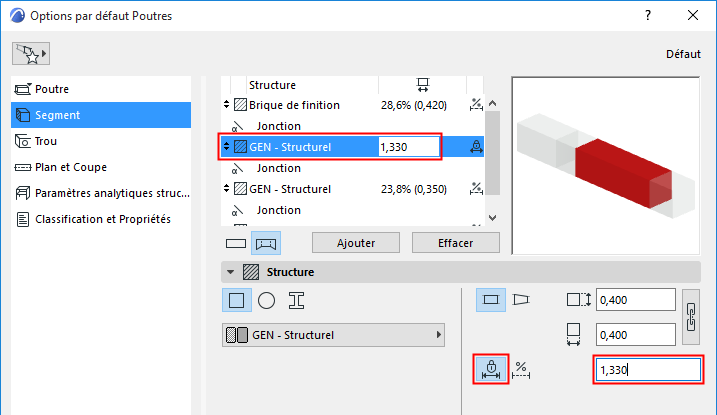Select the straight segment shape icon

pos(491,299)
